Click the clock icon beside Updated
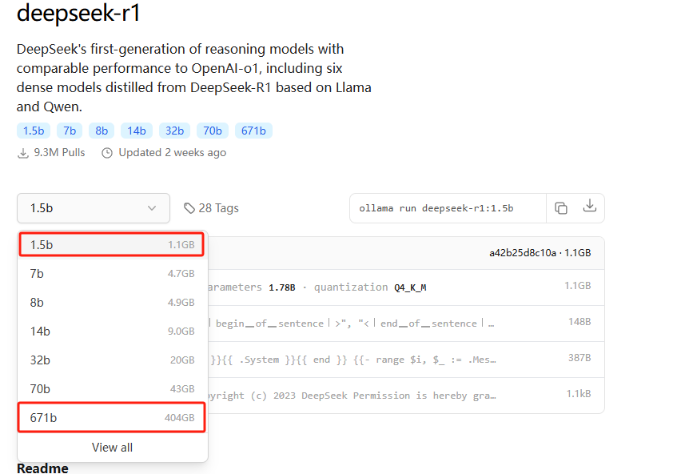The image size is (676, 475). (106, 153)
